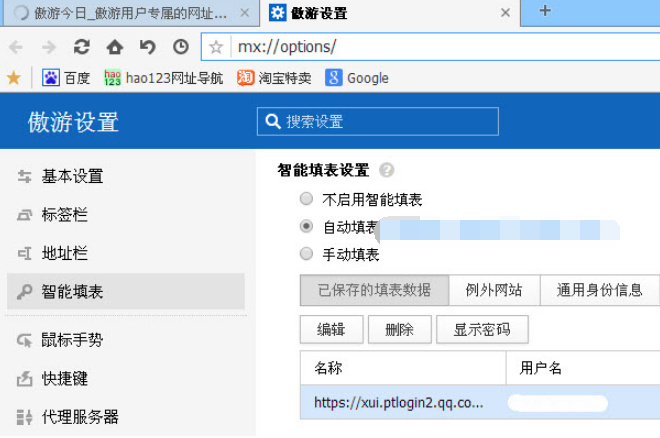
Task: Select 智能填表 in the sidebar
Action: [x=126, y=292]
